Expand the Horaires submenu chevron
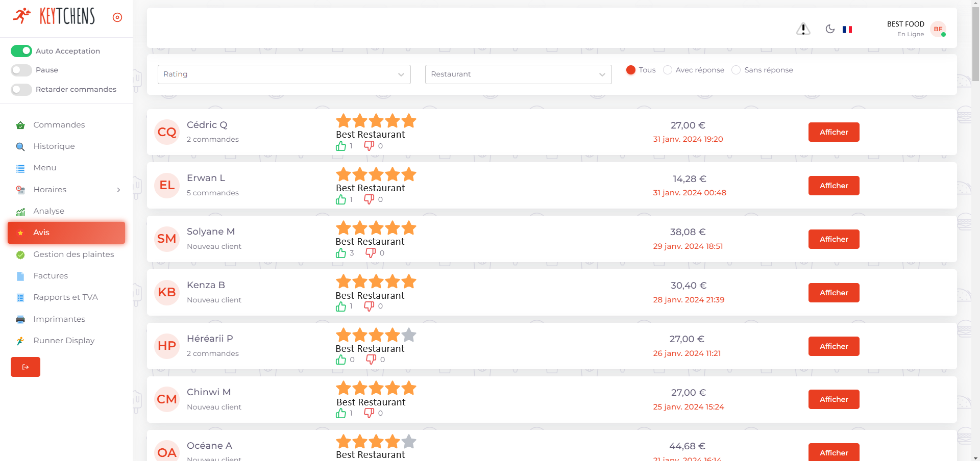 118,190
